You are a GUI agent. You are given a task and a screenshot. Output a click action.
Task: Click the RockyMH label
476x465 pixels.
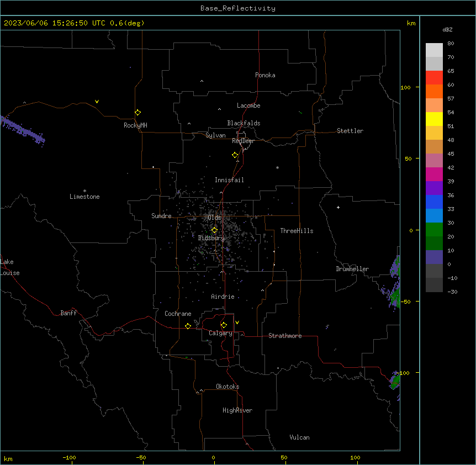pos(135,125)
